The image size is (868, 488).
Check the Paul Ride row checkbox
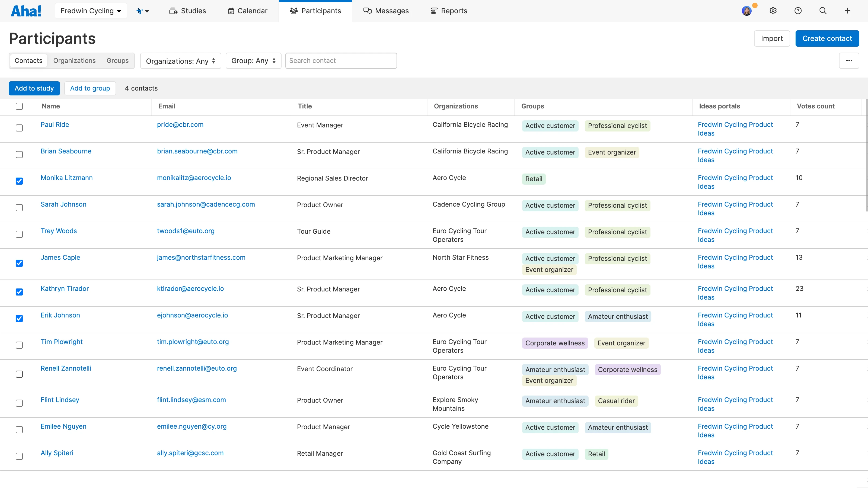tap(19, 128)
